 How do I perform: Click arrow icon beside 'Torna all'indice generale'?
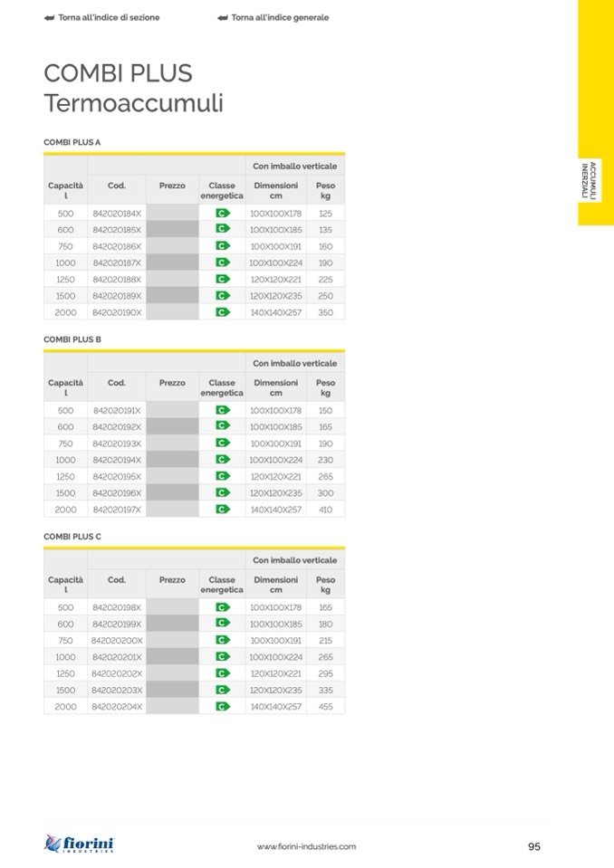pos(222,17)
